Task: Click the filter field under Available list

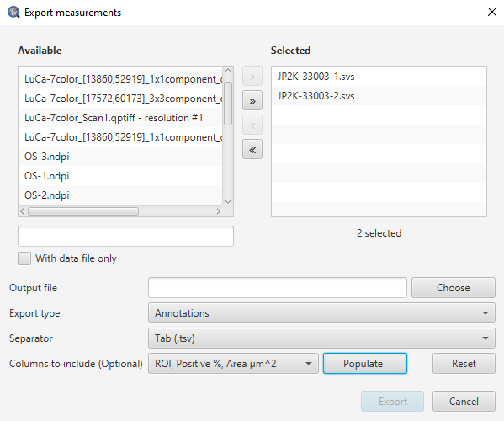Action: (125, 236)
